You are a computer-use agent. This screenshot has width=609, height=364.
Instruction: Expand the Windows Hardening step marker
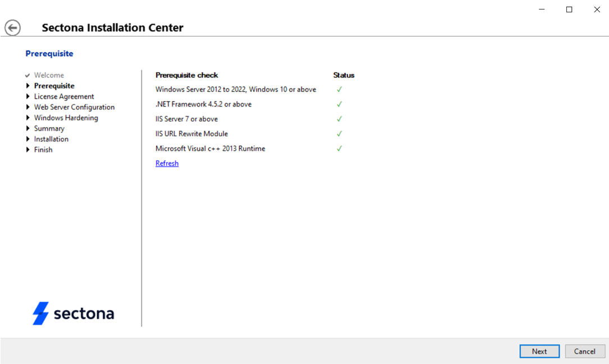coord(27,117)
